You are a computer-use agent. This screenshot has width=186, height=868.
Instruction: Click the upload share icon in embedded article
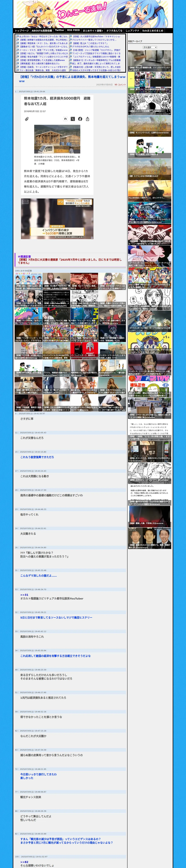coord(87,119)
